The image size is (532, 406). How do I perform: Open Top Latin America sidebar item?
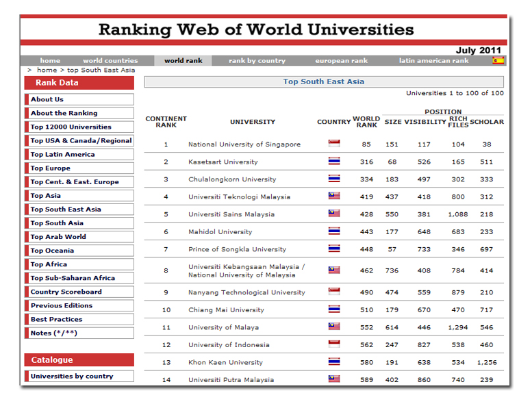click(x=79, y=154)
